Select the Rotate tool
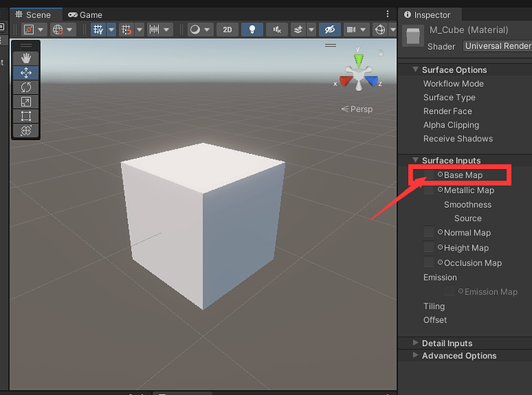 (26, 88)
